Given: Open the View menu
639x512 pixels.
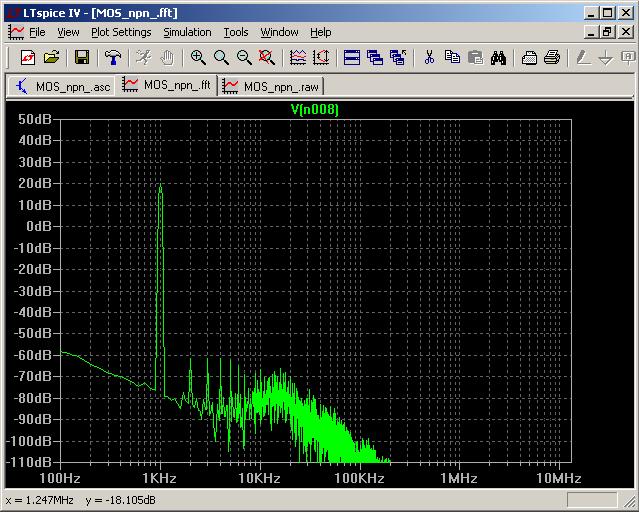Looking at the screenshot, I should (x=68, y=32).
